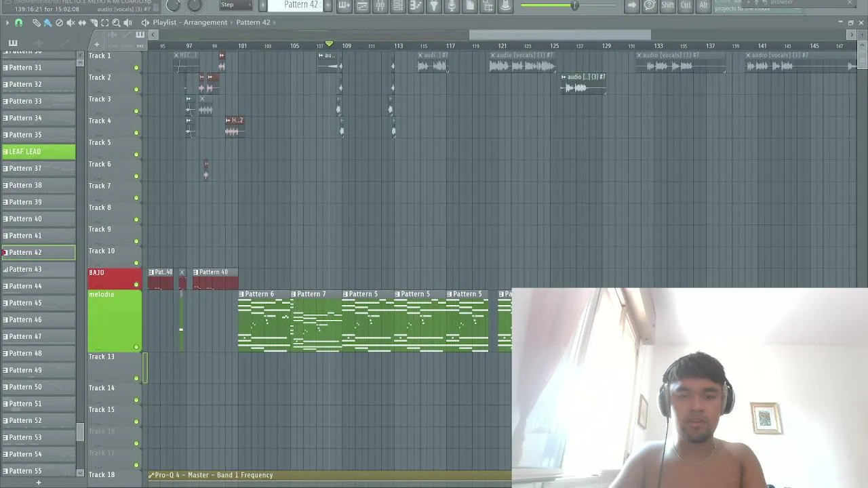The width and height of the screenshot is (868, 488).
Task: Mute Track 14 using its green LED
Action: 136,400
